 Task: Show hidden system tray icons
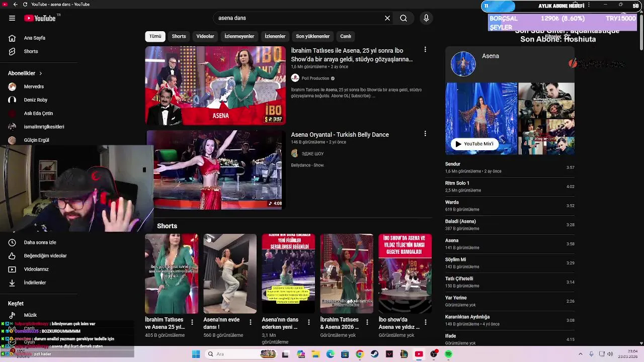click(x=580, y=354)
